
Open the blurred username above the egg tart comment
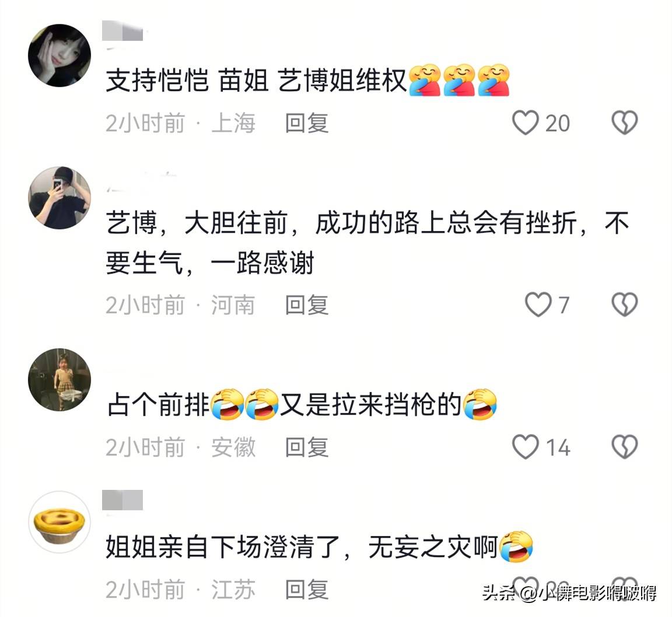[123, 500]
